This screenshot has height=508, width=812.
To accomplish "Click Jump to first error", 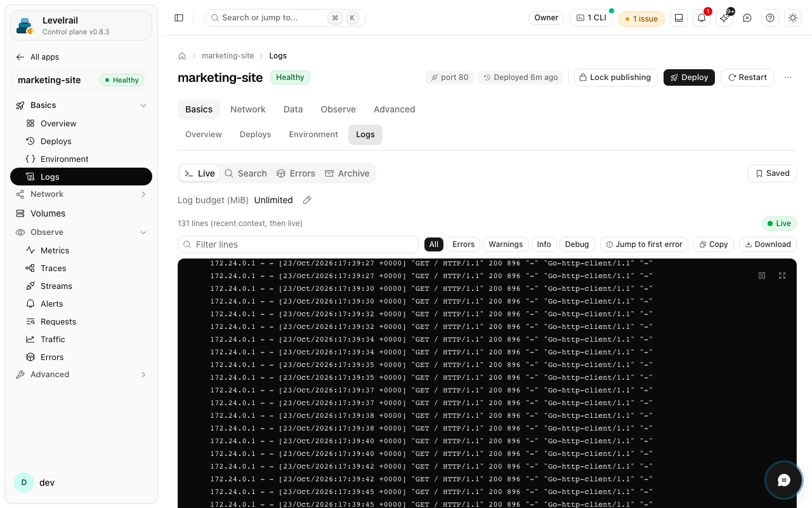I will coord(644,244).
